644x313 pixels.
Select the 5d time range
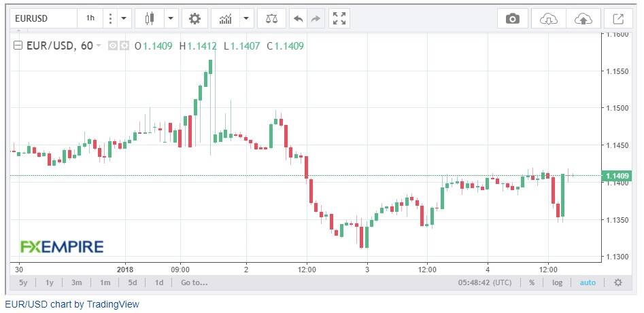(x=132, y=282)
